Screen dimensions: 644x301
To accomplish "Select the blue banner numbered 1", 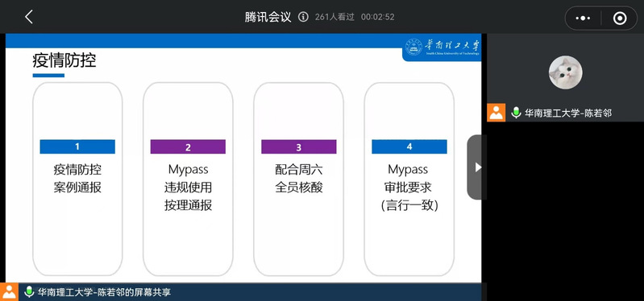I will point(77,146).
